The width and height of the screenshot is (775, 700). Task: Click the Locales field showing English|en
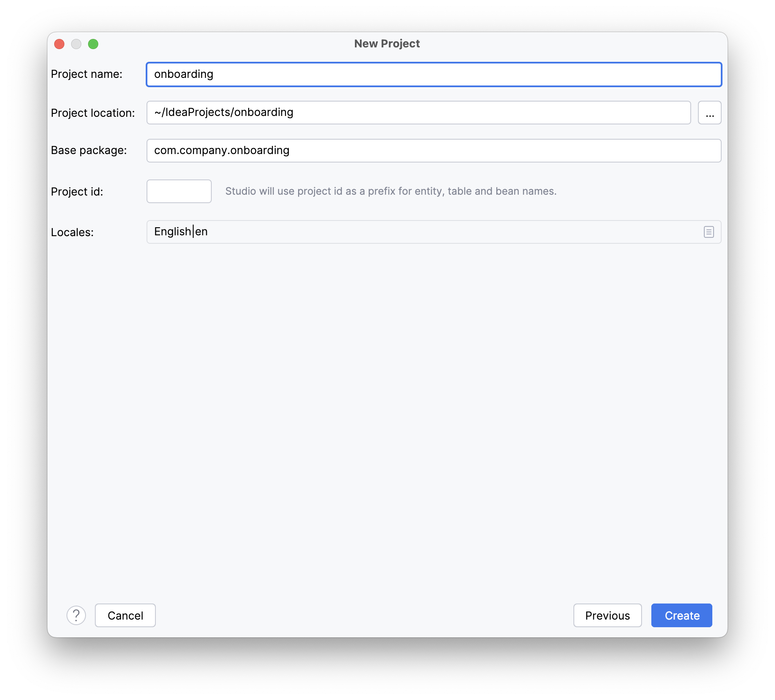(x=423, y=232)
